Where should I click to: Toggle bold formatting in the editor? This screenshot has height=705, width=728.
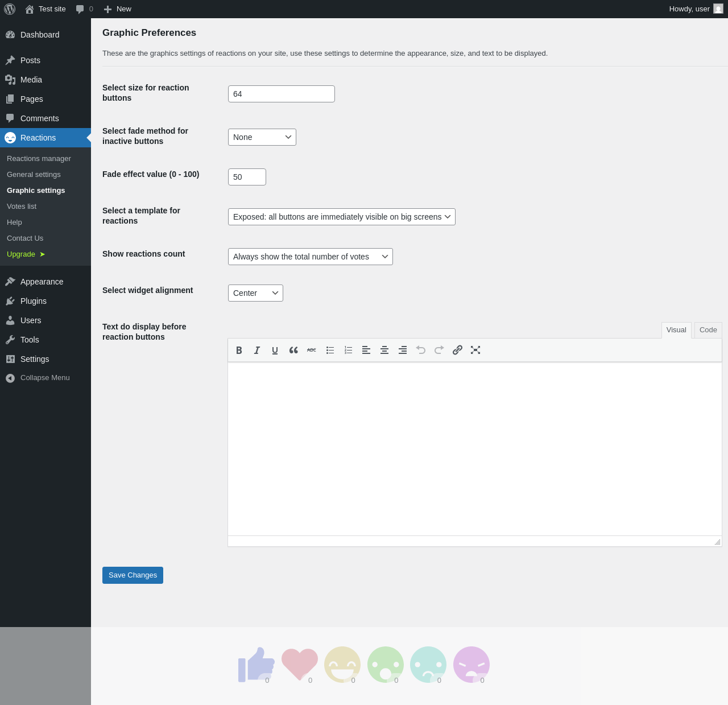[239, 350]
